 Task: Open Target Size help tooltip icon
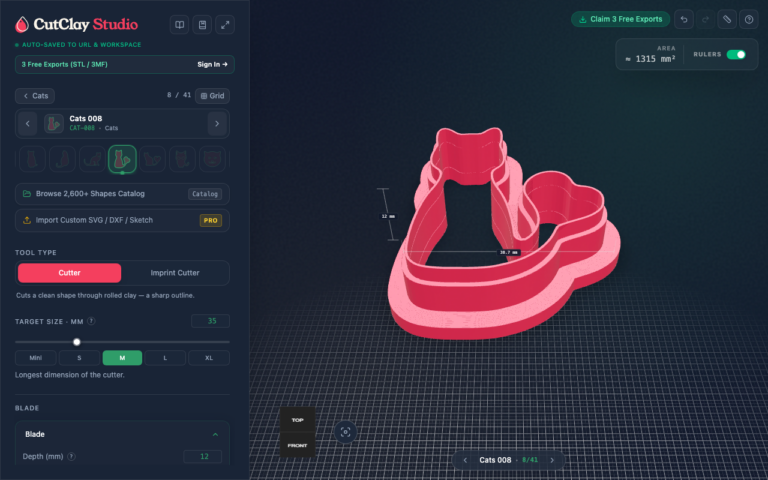[x=91, y=321]
